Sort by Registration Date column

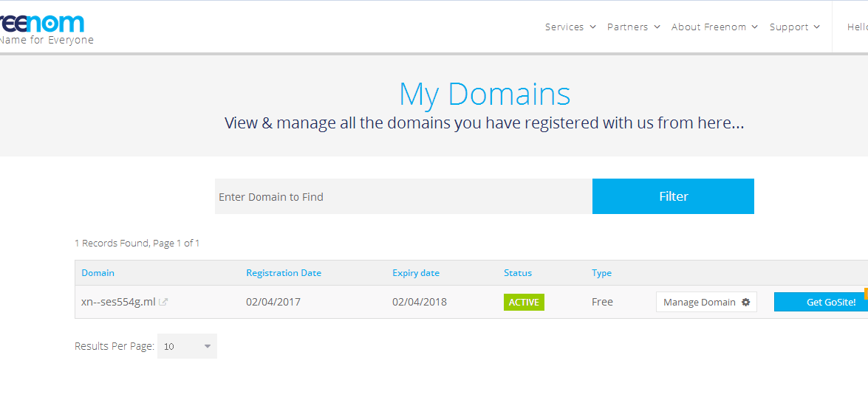pos(284,273)
